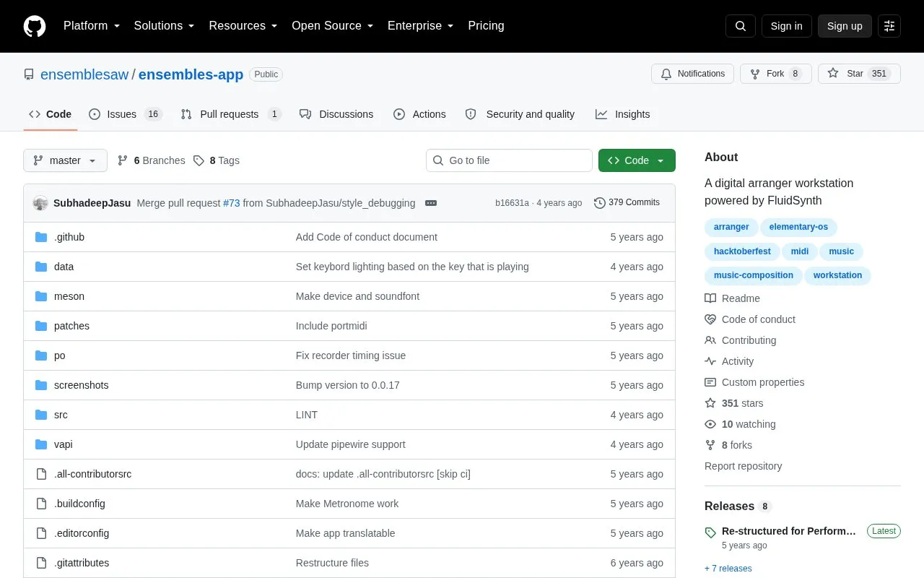924x578 pixels.
Task: Click the .editorconfig file icon
Action: pos(41,533)
